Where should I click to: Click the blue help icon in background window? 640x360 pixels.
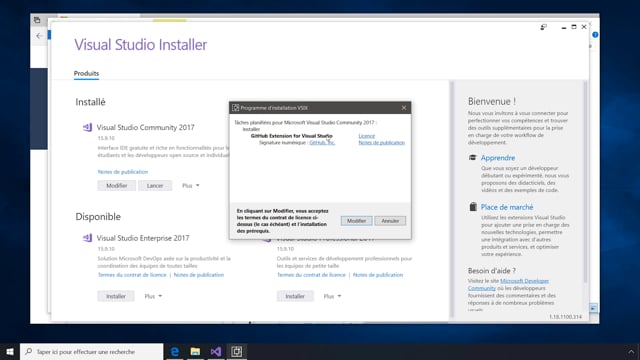595,35
